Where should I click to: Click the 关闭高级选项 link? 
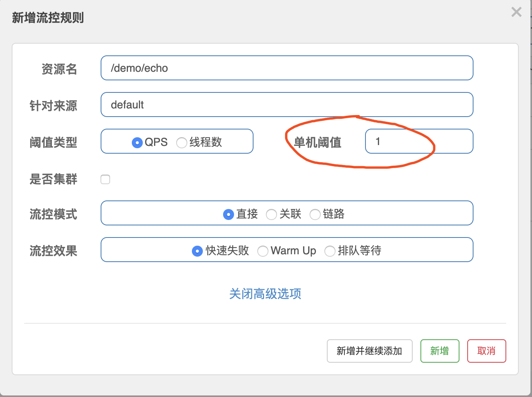266,294
